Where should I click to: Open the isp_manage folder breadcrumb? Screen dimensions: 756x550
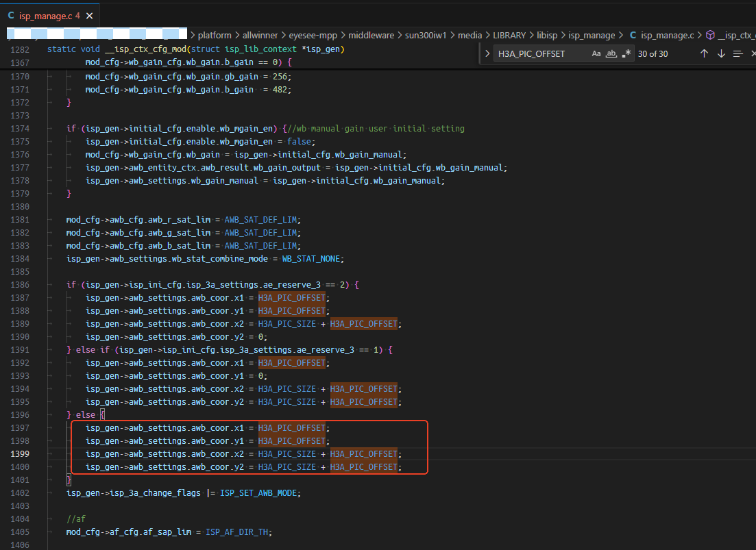[592, 35]
